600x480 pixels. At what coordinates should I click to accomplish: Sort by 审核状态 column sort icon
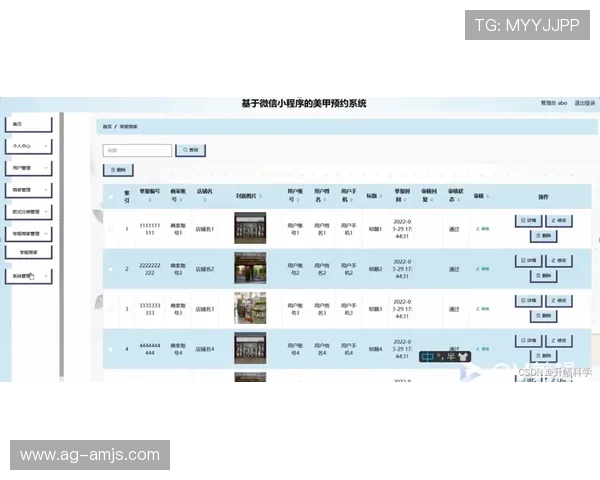458,200
